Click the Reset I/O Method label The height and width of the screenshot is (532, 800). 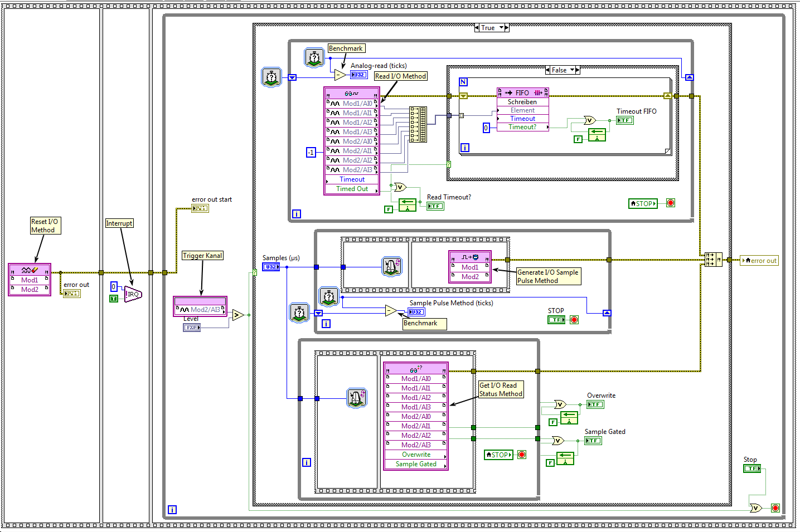45,226
